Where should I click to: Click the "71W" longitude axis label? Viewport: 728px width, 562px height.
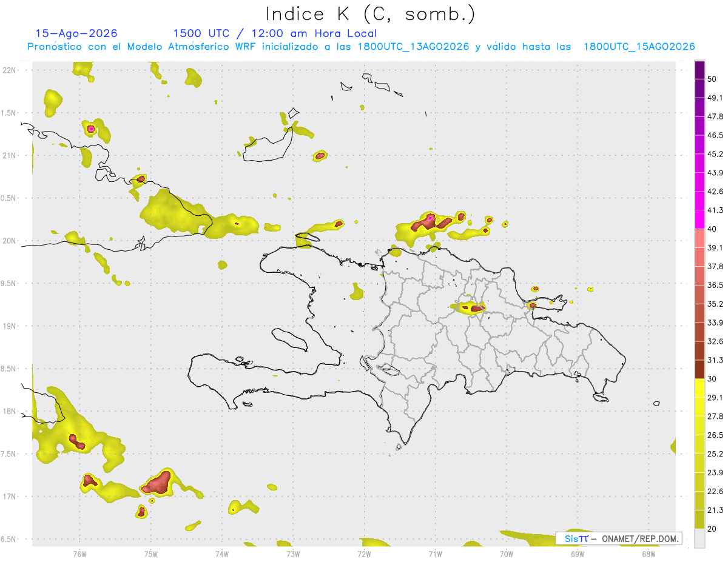[435, 553]
